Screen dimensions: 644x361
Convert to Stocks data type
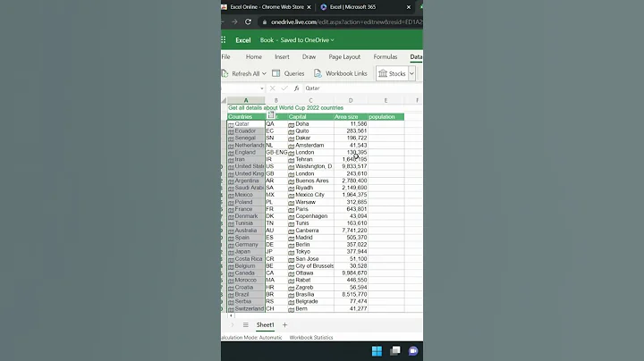[x=392, y=73]
